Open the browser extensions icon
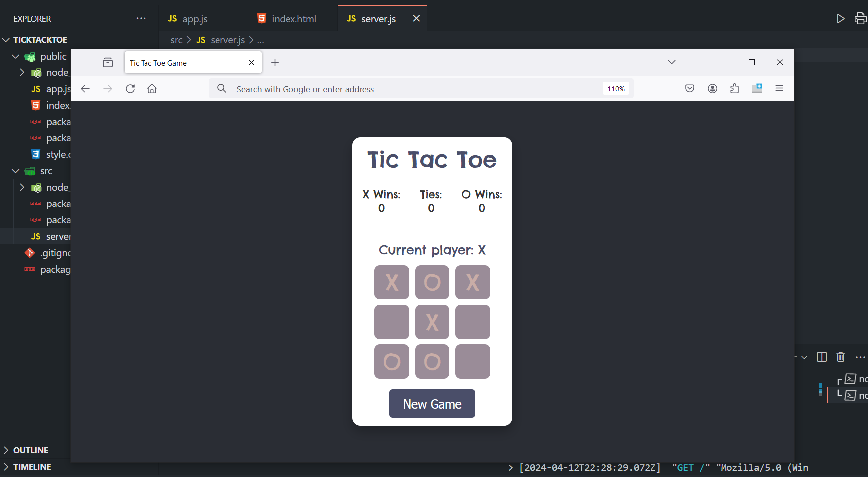Screen dimensions: 868x477 click(x=734, y=89)
